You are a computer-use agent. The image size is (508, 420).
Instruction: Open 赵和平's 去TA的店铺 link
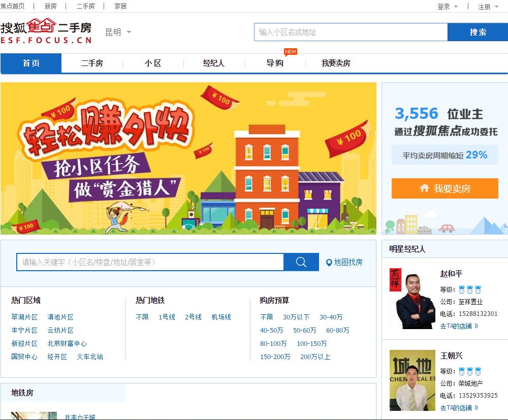pyautogui.click(x=459, y=326)
